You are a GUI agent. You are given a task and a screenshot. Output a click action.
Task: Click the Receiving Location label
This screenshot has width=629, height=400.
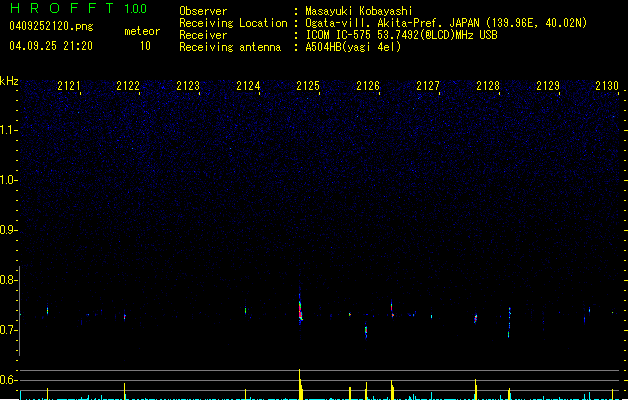click(233, 23)
